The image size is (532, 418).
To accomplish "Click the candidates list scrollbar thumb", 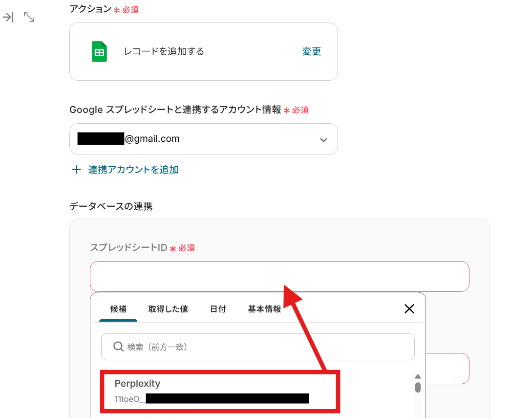I will 418,387.
